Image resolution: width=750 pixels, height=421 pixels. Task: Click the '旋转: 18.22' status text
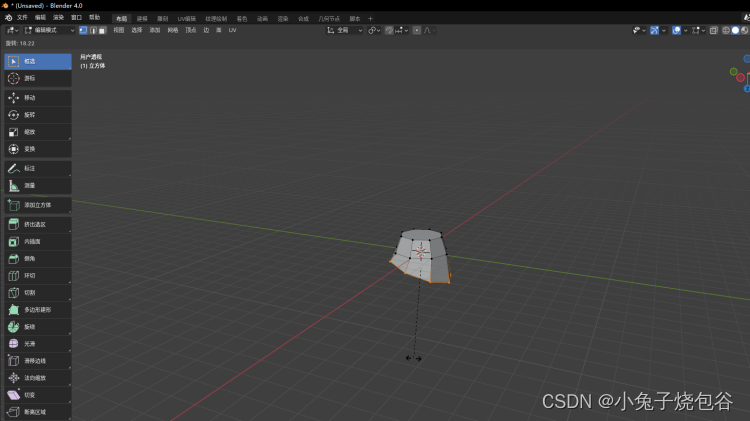tap(20, 43)
